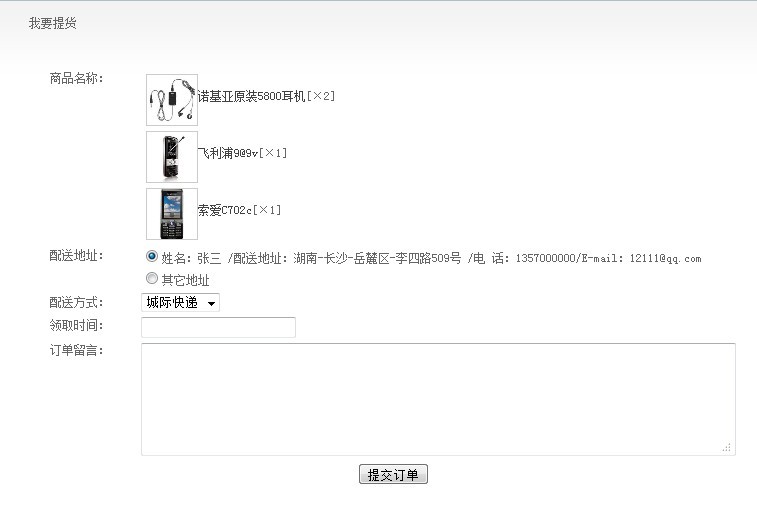Click the 领取时间 input field
This screenshot has height=517, width=757.
click(218, 327)
